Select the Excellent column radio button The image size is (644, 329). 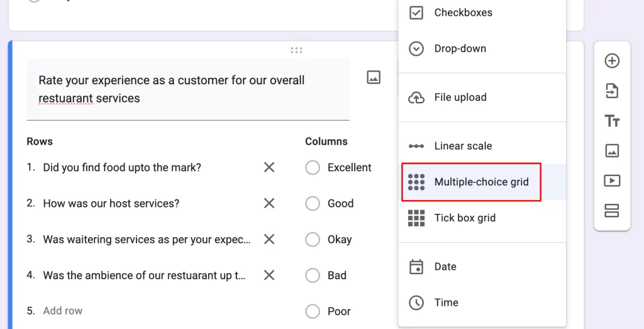tap(313, 167)
